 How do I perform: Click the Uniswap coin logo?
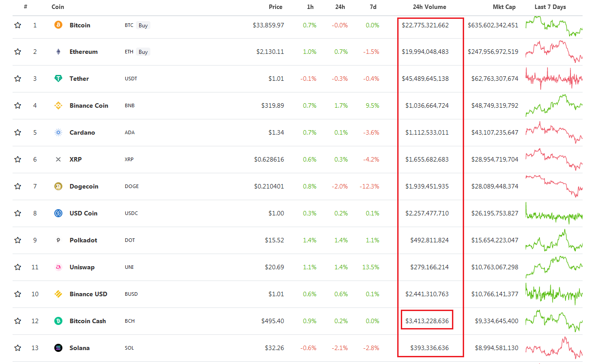point(58,268)
